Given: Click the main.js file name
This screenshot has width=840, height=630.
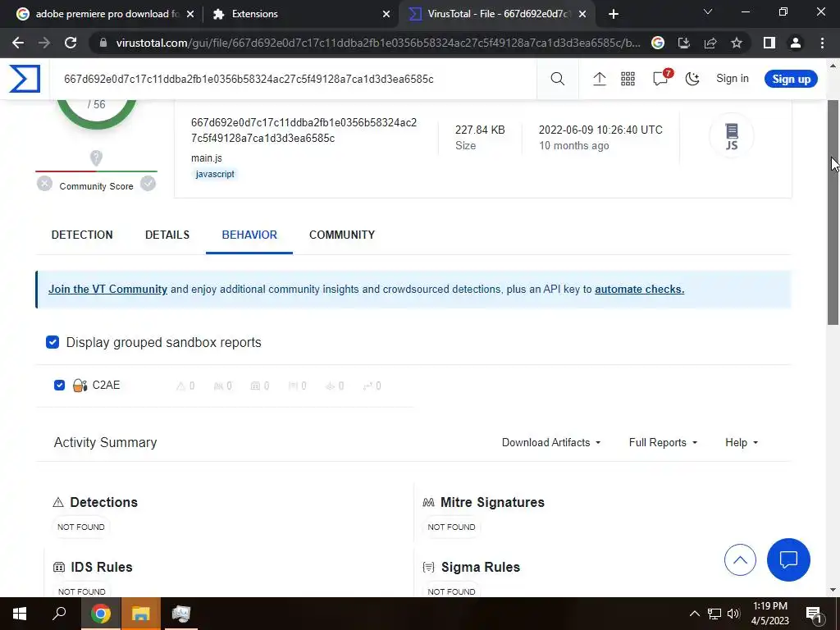Looking at the screenshot, I should [x=206, y=158].
